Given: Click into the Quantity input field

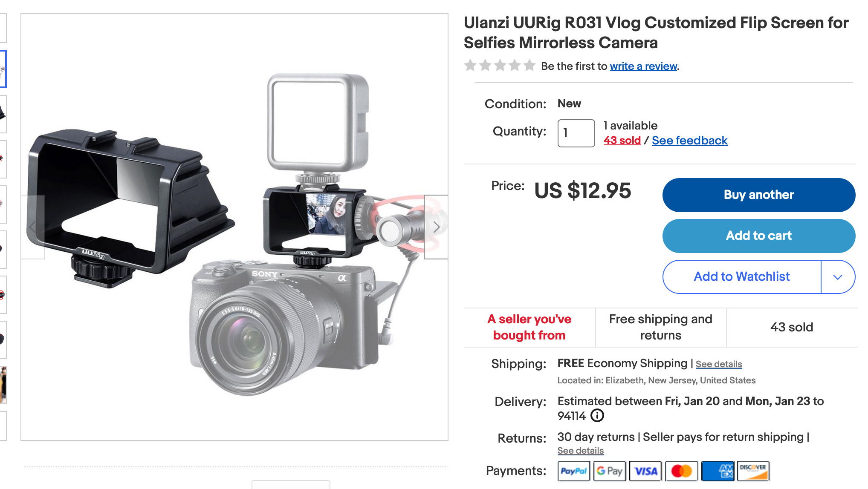Looking at the screenshot, I should [576, 133].
